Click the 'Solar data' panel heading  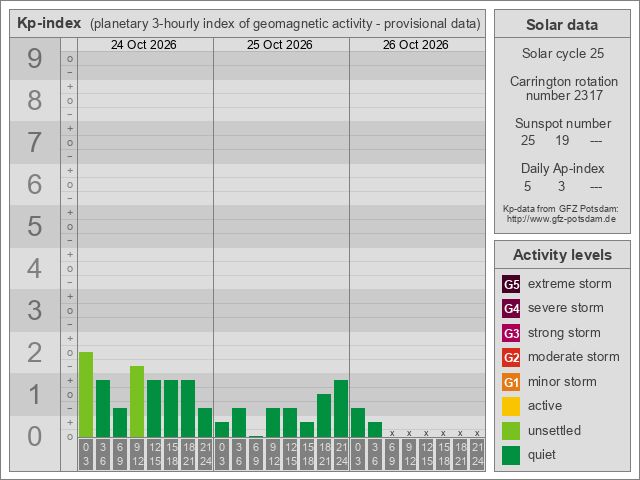click(562, 24)
